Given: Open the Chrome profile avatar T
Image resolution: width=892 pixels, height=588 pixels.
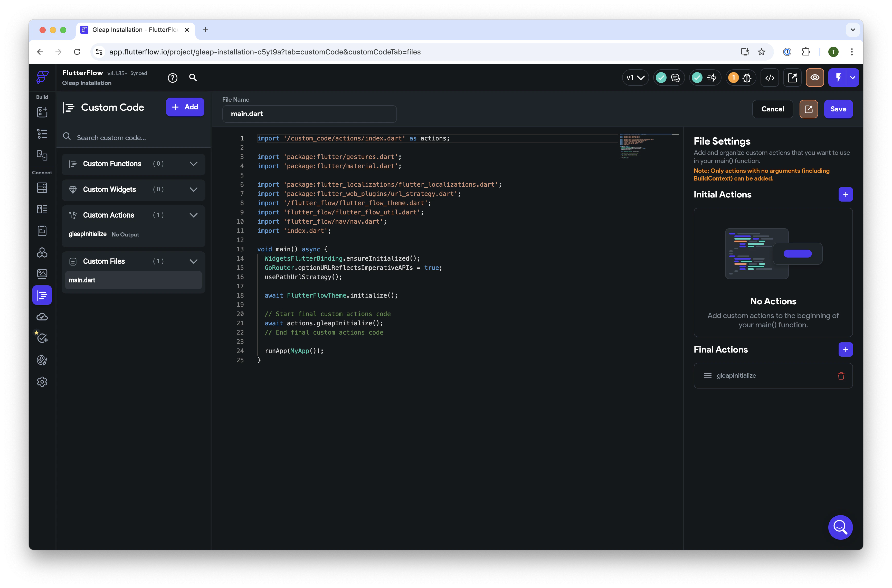Looking at the screenshot, I should 833,52.
